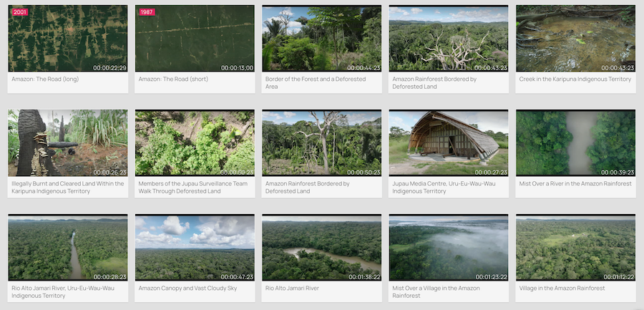Open the creek video thumbnail
644x310 pixels.
pyautogui.click(x=575, y=38)
